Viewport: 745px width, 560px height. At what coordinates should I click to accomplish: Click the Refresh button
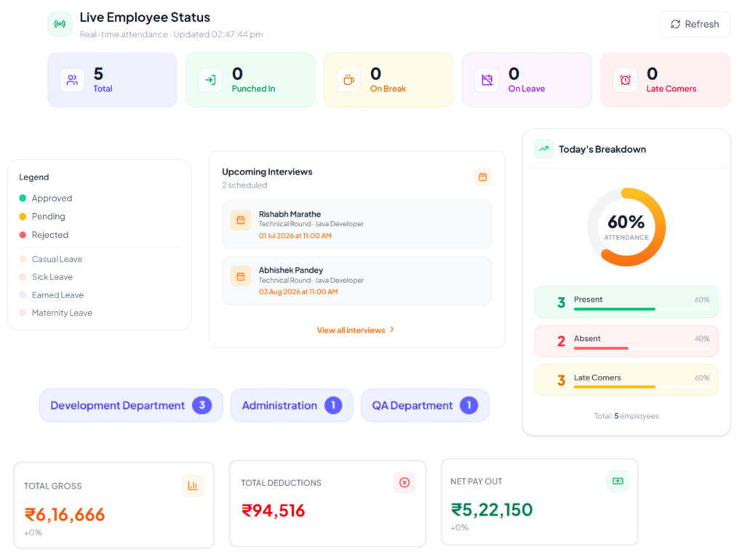tap(695, 24)
